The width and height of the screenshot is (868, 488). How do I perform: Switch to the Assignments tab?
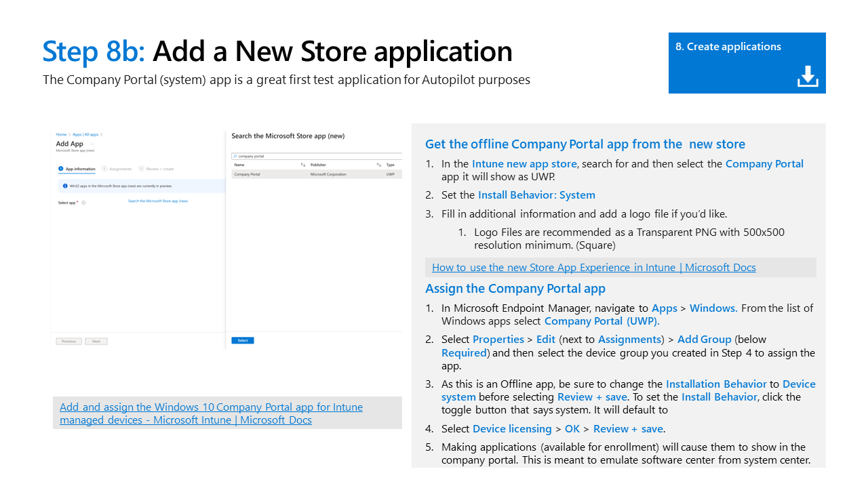click(x=117, y=169)
